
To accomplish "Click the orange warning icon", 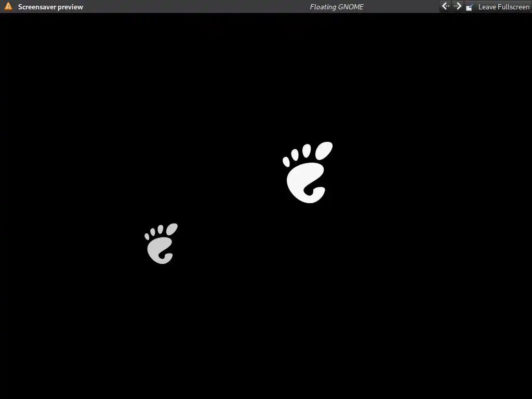I will [8, 6].
